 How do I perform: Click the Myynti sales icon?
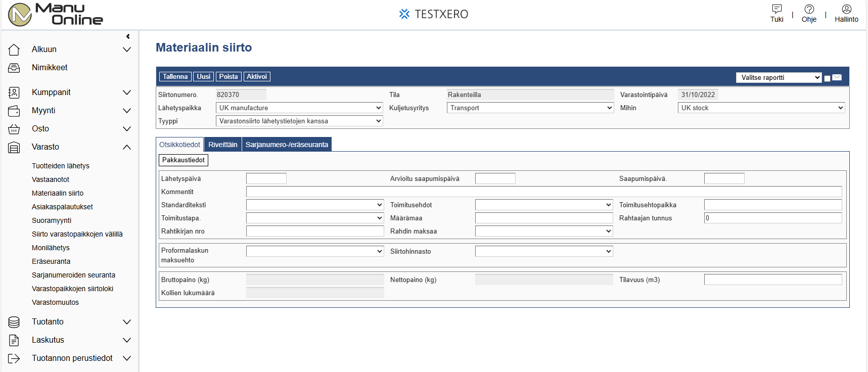14,111
